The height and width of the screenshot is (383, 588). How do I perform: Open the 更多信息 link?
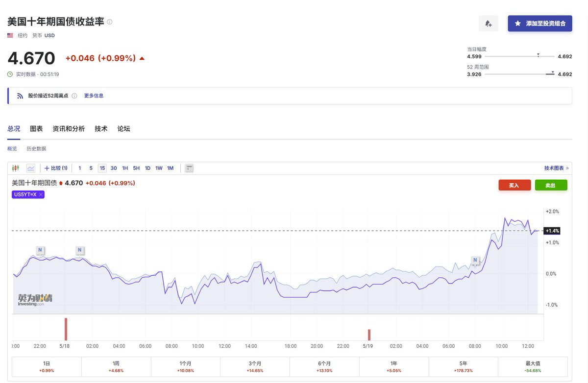click(x=94, y=96)
